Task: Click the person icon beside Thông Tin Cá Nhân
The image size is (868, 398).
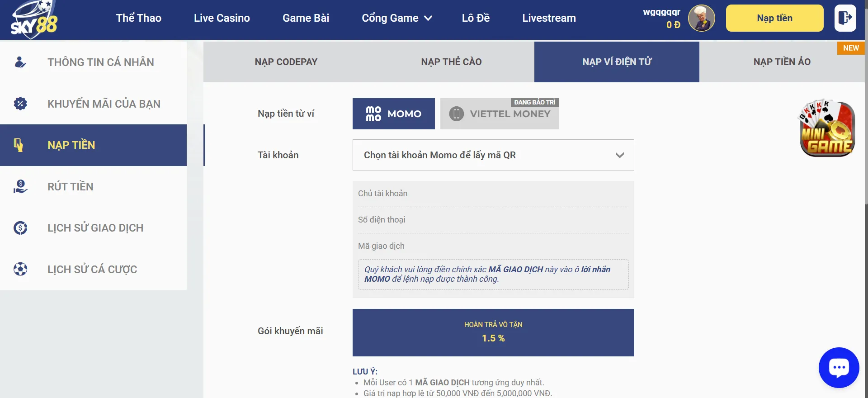Action: click(20, 62)
